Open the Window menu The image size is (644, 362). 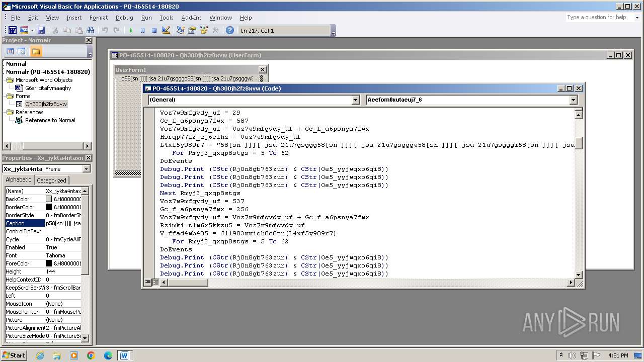(221, 18)
